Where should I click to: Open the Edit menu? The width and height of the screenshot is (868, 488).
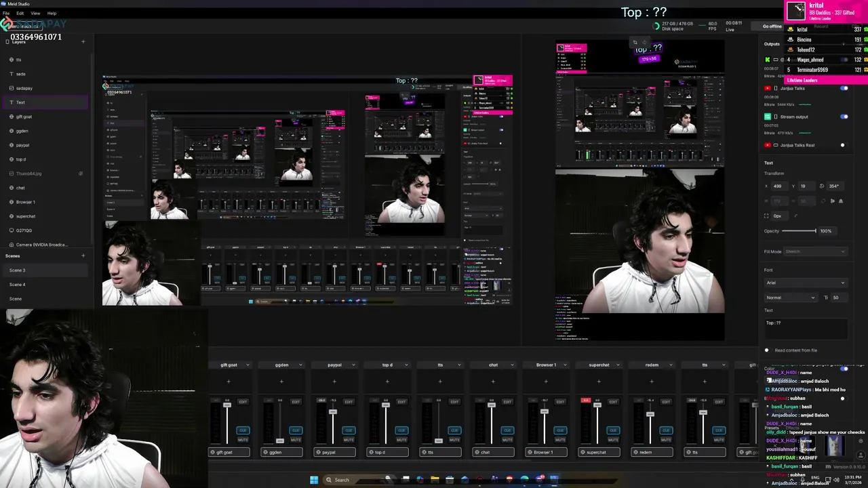20,13
